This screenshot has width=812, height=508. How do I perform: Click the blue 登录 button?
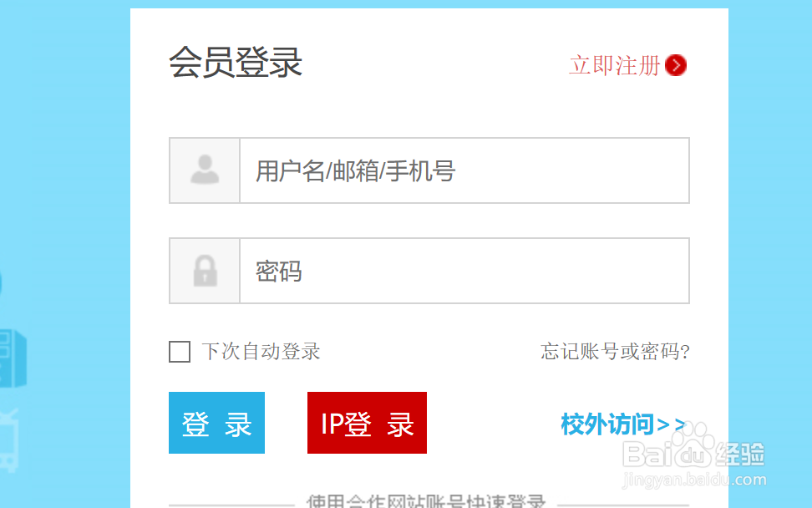click(216, 423)
